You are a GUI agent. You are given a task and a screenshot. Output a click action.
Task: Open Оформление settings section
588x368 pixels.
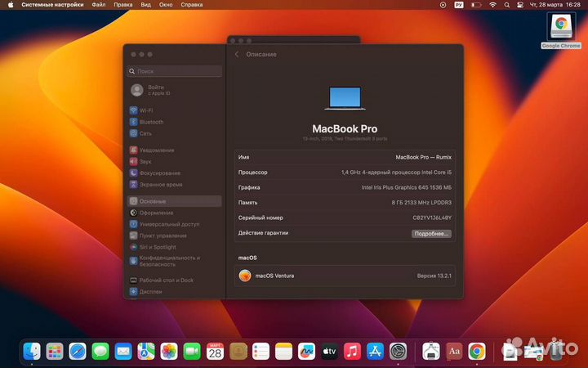[x=152, y=213]
